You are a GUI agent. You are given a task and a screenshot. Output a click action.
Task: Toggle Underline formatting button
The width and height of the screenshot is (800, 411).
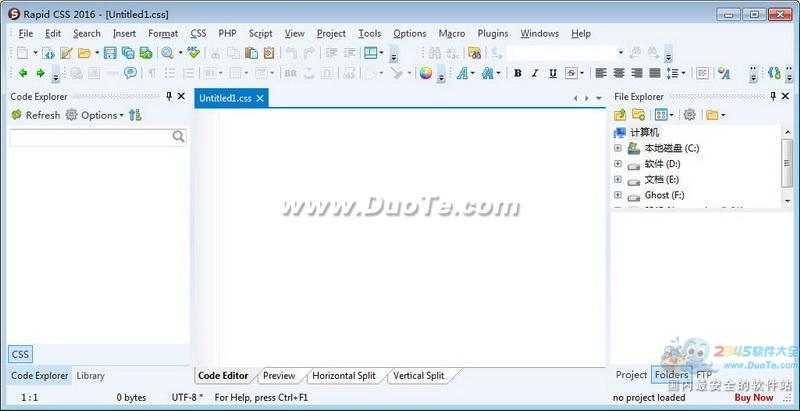tap(553, 73)
